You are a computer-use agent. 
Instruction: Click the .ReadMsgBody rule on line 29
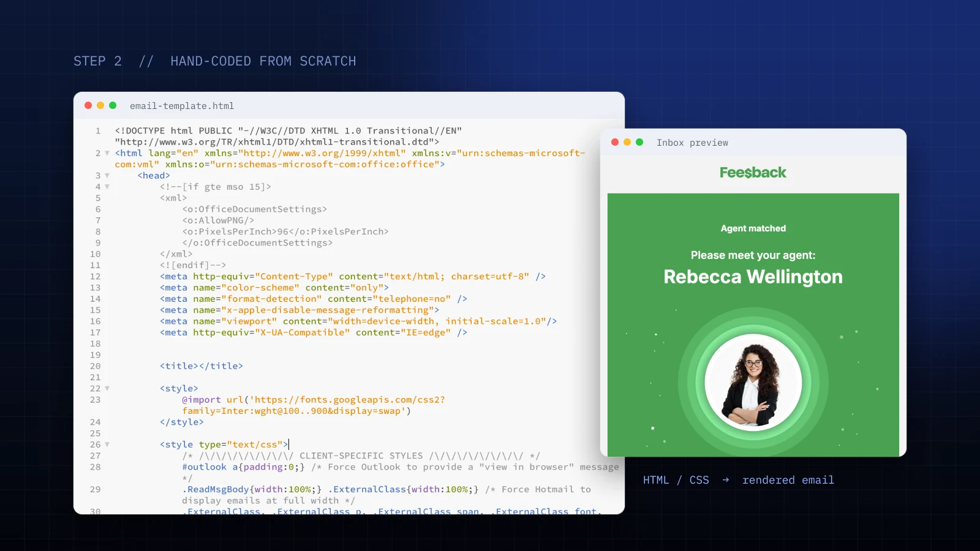(x=252, y=490)
